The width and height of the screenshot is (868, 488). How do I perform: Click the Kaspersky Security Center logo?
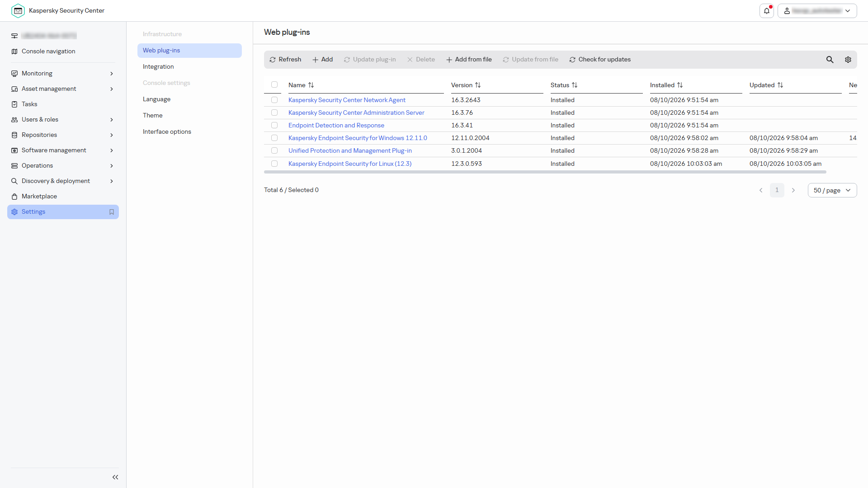click(x=18, y=11)
